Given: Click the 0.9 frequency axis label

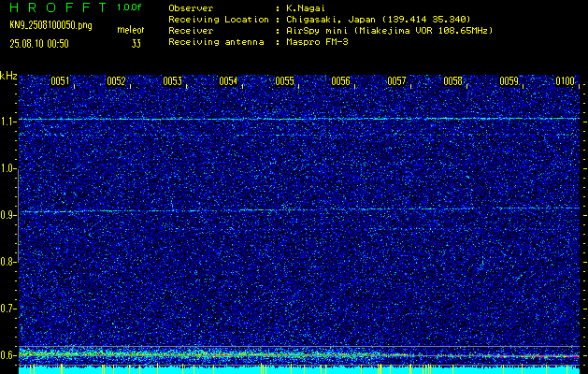Looking at the screenshot, I should (7, 215).
